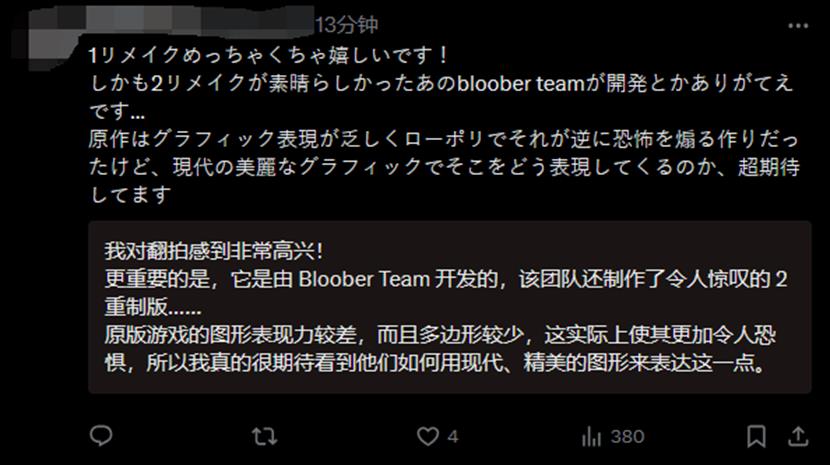Open the reply speech bubble icon

(x=101, y=436)
